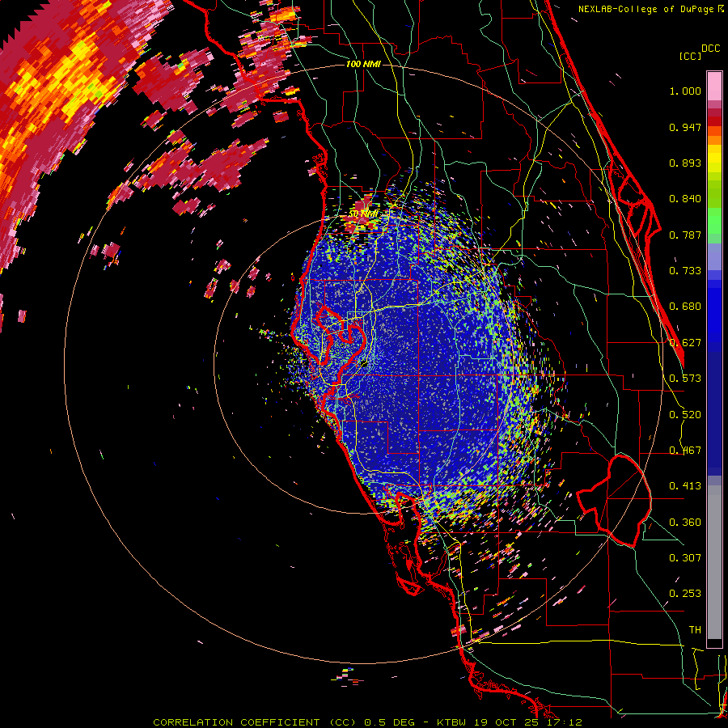This screenshot has height=728, width=728.
Task: Select the 0.360 legend value
Action: click(x=685, y=523)
